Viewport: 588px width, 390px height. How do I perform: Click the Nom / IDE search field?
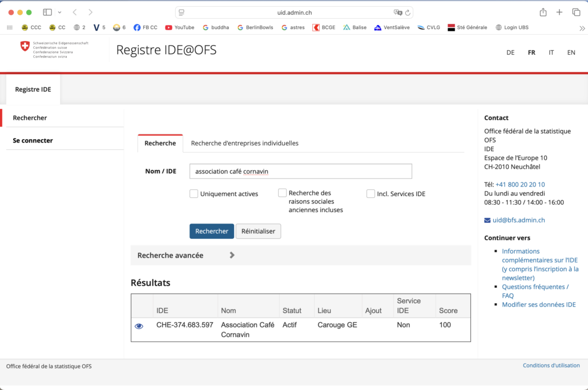(x=301, y=171)
